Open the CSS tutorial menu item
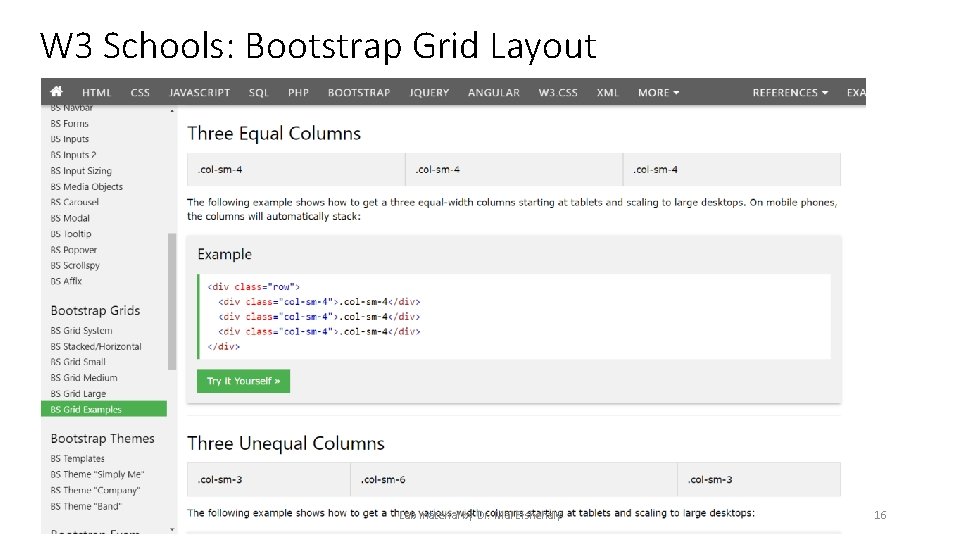The height and width of the screenshot is (540, 960). click(x=140, y=92)
